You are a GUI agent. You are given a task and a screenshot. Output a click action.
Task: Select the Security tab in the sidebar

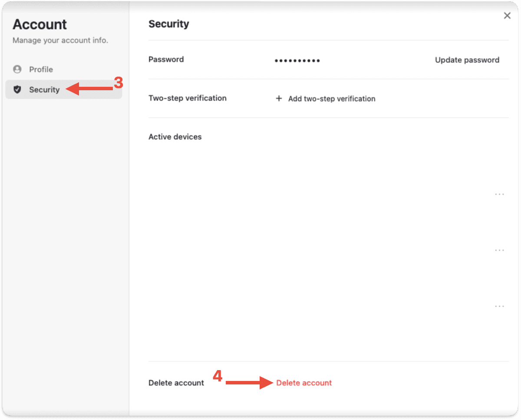point(64,90)
